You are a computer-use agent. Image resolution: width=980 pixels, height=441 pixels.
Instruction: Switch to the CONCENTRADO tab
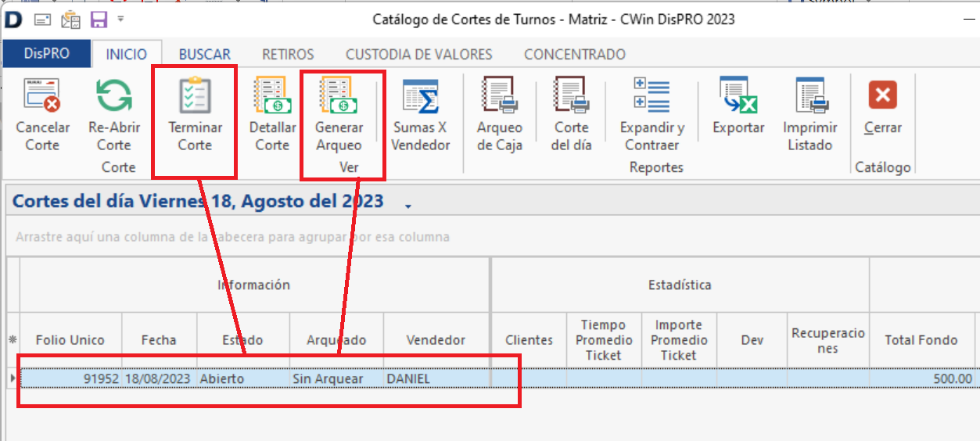point(575,55)
